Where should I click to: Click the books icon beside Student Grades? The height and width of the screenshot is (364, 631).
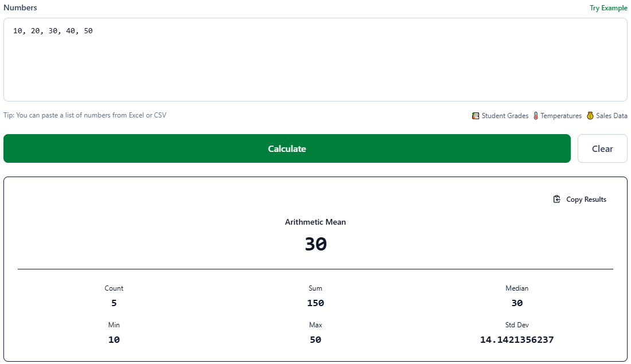476,115
